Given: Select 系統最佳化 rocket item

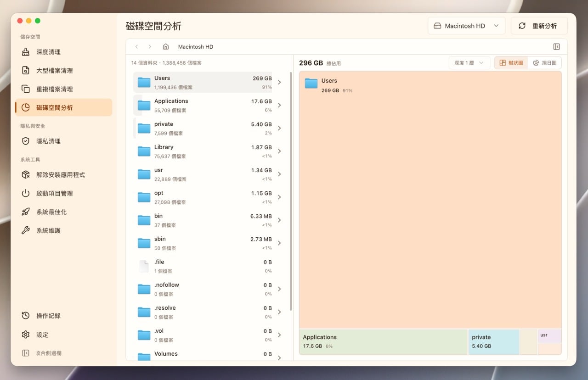Looking at the screenshot, I should [x=63, y=212].
